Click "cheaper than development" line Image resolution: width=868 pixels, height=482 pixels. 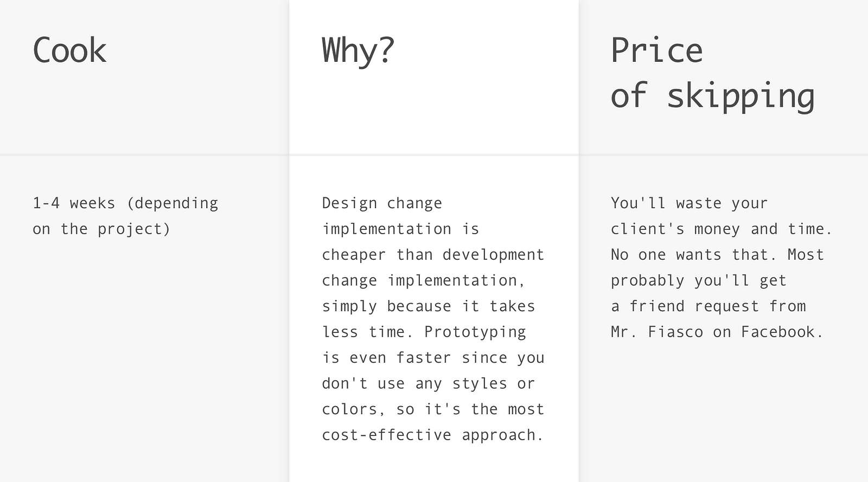coord(433,255)
